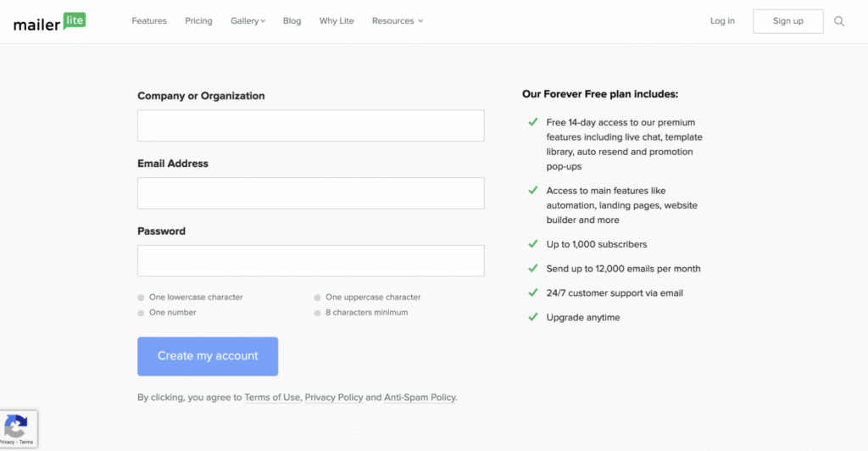Click the MailerLite logo
Screen dimensions: 868x451
pos(49,22)
